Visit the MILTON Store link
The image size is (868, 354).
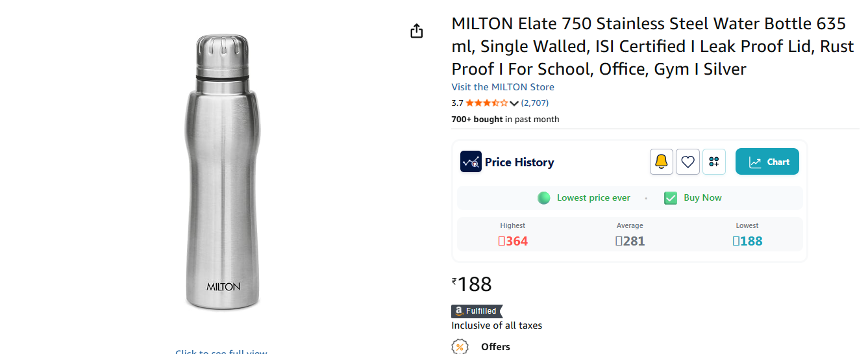pyautogui.click(x=502, y=87)
